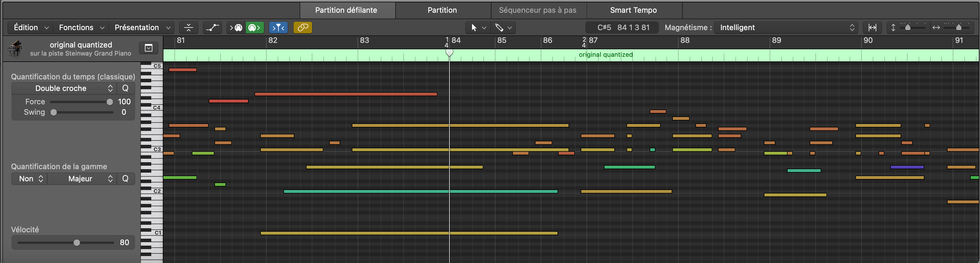Open the Smart Tempo tab

tap(633, 10)
